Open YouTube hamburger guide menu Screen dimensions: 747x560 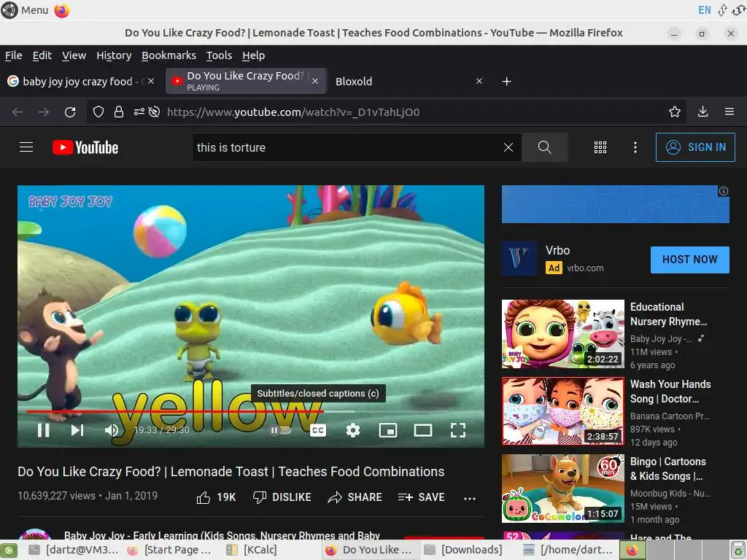[26, 147]
